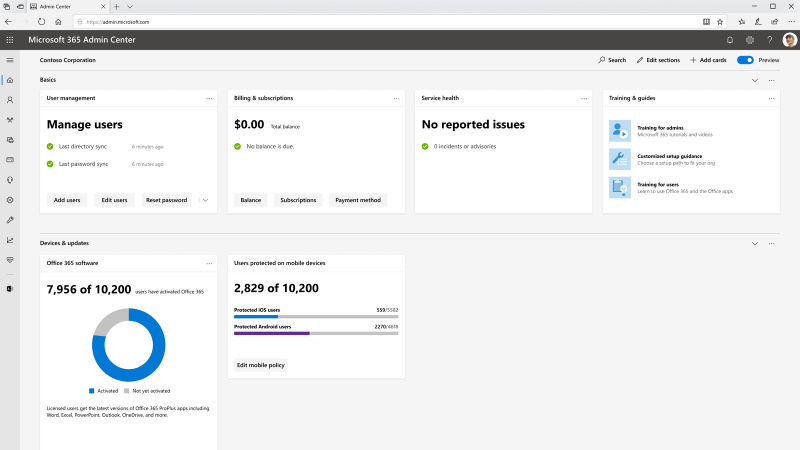Open Payment method button

click(358, 200)
